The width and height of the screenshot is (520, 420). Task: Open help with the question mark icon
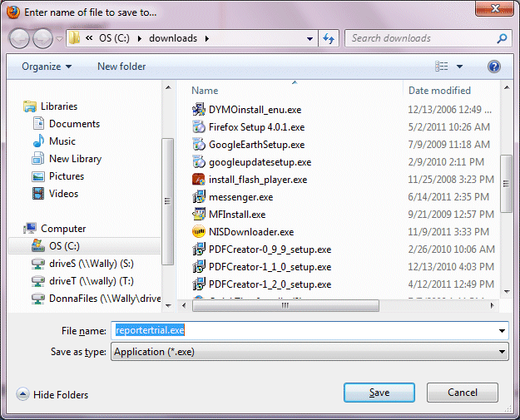pyautogui.click(x=494, y=67)
